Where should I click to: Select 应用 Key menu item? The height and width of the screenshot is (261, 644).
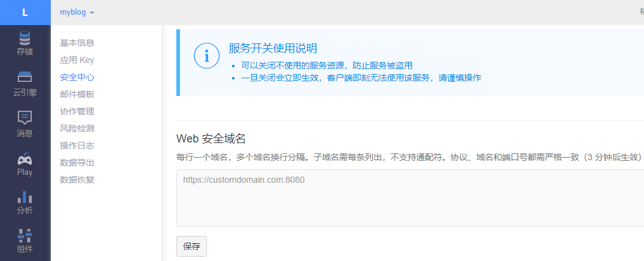click(77, 60)
